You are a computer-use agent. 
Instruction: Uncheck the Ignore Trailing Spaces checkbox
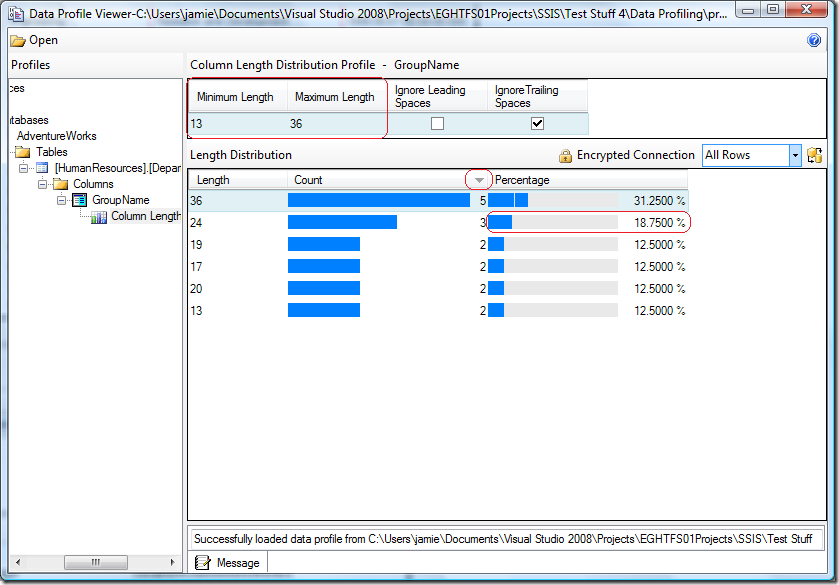pyautogui.click(x=537, y=124)
